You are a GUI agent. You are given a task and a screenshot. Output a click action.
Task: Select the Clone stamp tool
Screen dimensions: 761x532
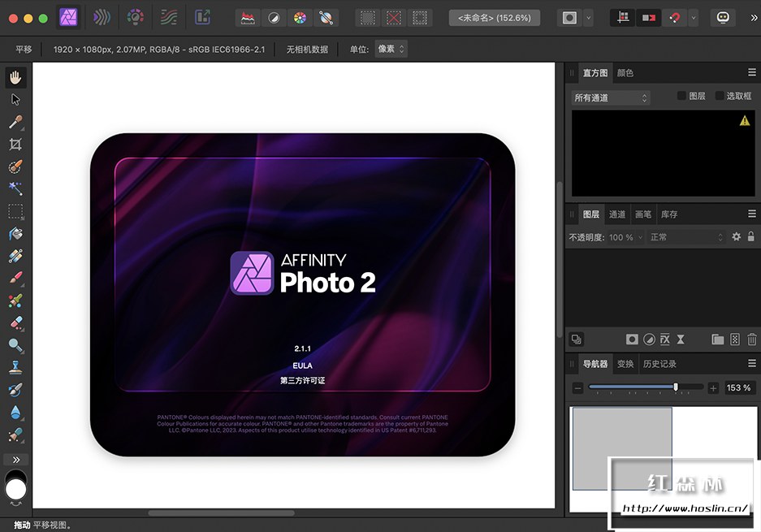pyautogui.click(x=15, y=367)
